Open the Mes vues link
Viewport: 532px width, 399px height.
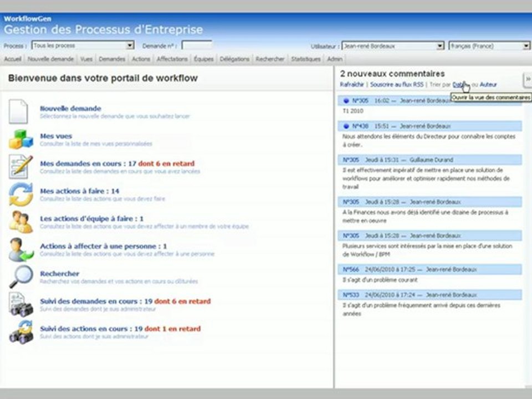click(x=56, y=136)
